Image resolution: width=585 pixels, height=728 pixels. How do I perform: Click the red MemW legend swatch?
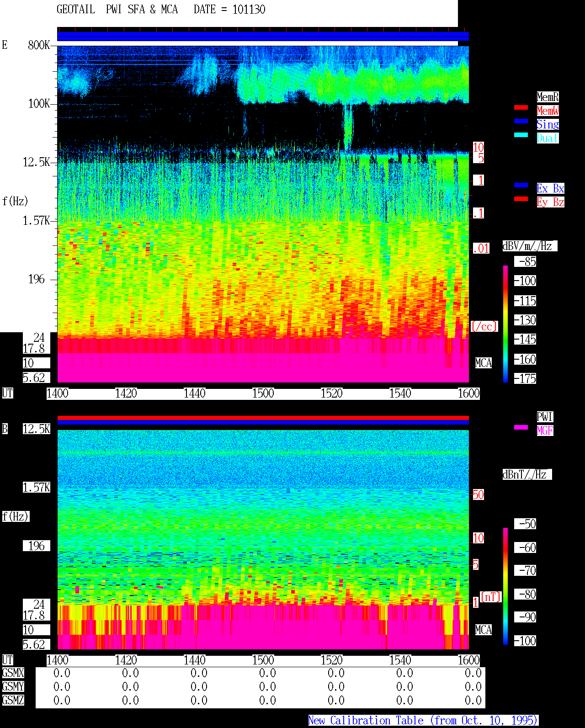(x=521, y=107)
